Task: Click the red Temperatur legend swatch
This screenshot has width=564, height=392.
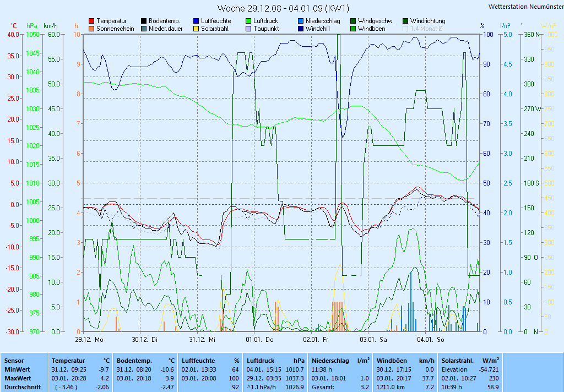Action: pyautogui.click(x=91, y=21)
